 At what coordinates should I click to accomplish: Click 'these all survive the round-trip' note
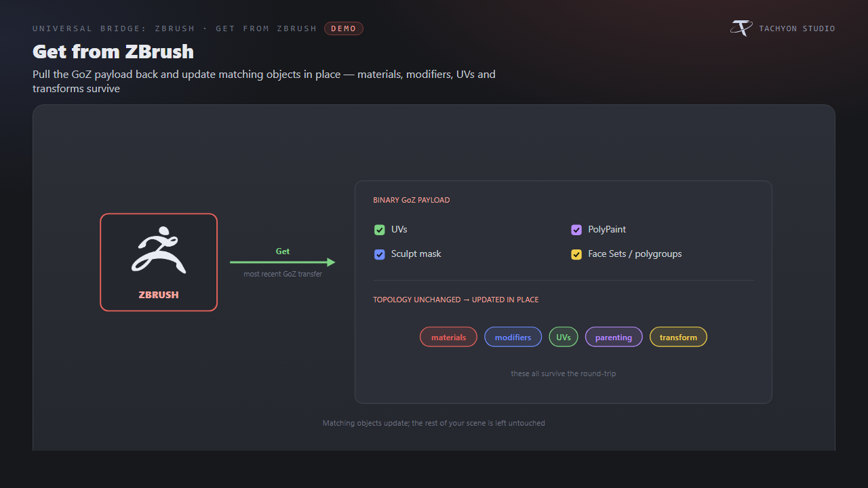pyautogui.click(x=564, y=373)
